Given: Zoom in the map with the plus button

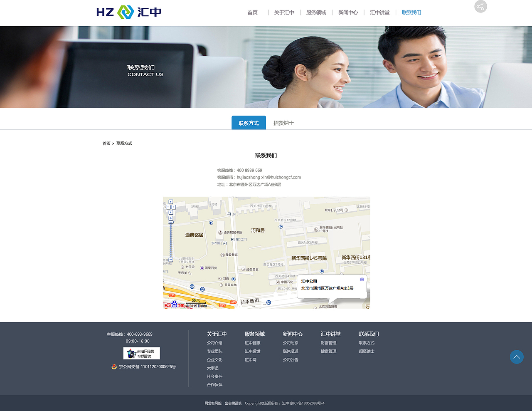Looking at the screenshot, I should 171,218.
